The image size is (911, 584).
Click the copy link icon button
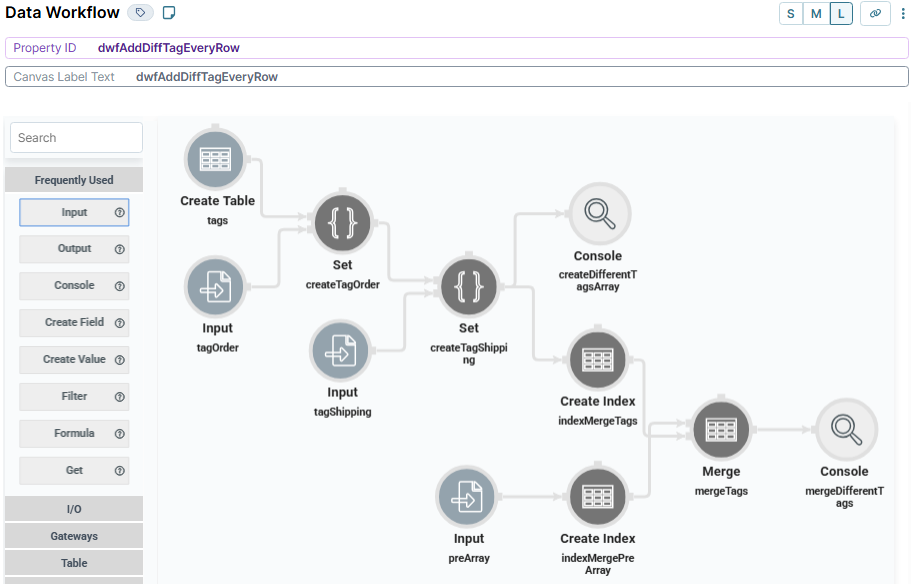874,13
